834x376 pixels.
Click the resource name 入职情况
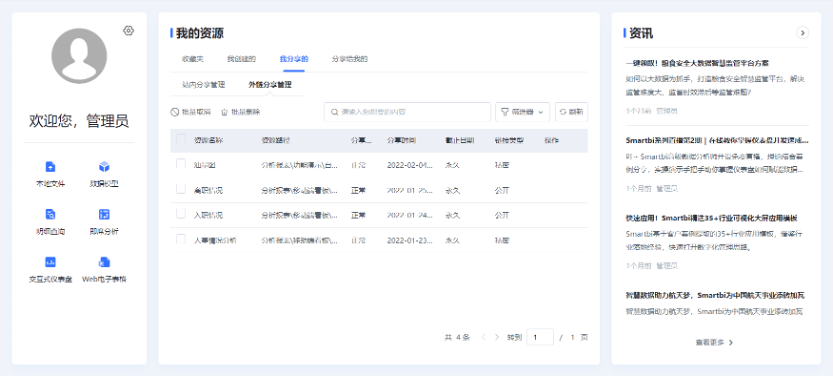click(208, 215)
